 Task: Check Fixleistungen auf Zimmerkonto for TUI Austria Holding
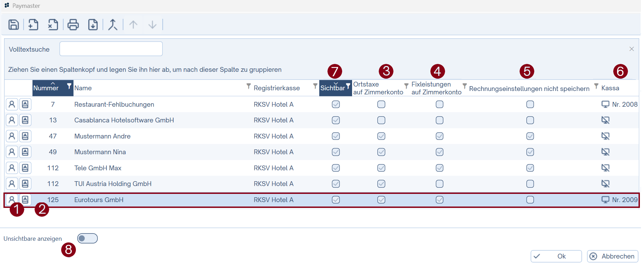[x=440, y=184]
